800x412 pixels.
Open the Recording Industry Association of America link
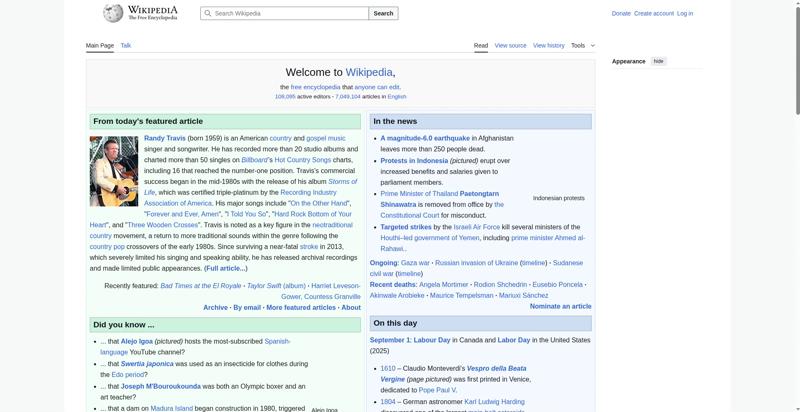click(308, 192)
